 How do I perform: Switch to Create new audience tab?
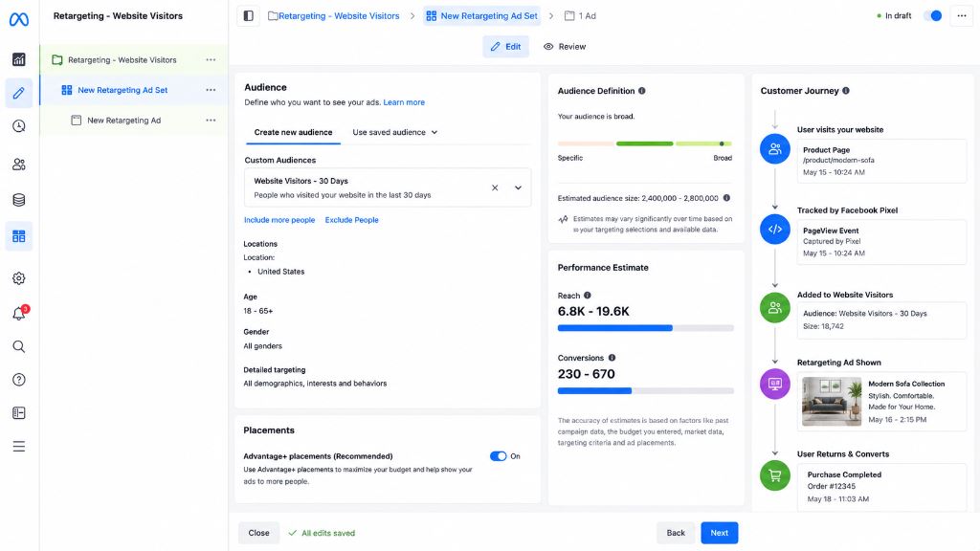(x=293, y=132)
